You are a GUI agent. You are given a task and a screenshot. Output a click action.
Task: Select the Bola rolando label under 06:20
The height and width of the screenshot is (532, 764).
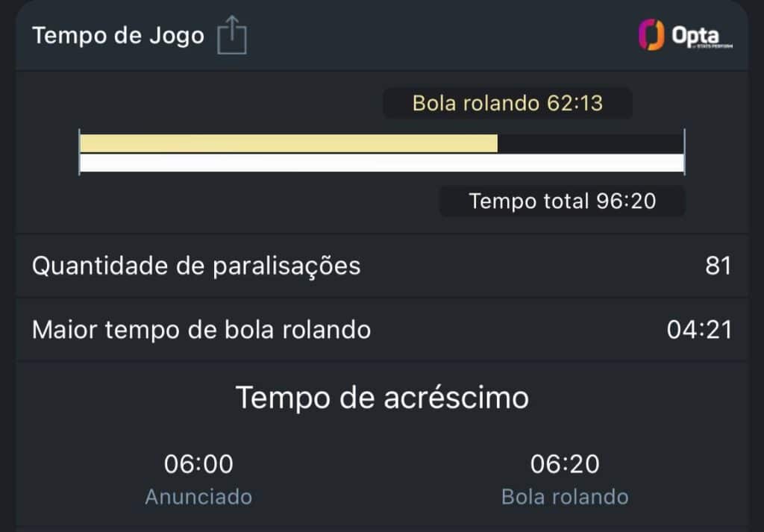click(565, 496)
